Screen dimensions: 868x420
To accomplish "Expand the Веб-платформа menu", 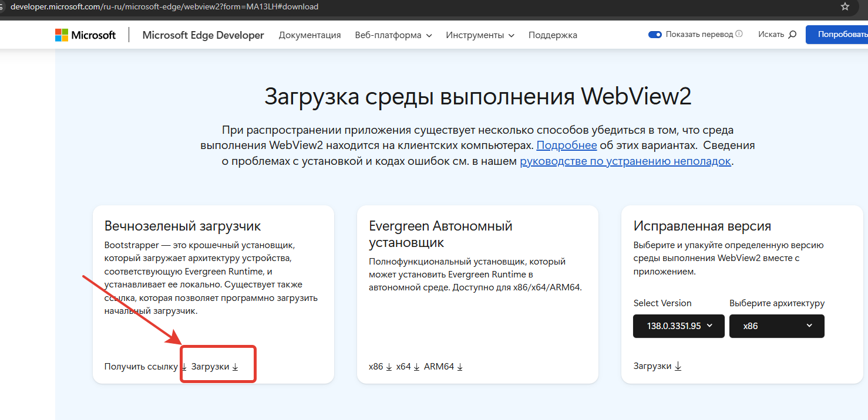I will pyautogui.click(x=393, y=35).
